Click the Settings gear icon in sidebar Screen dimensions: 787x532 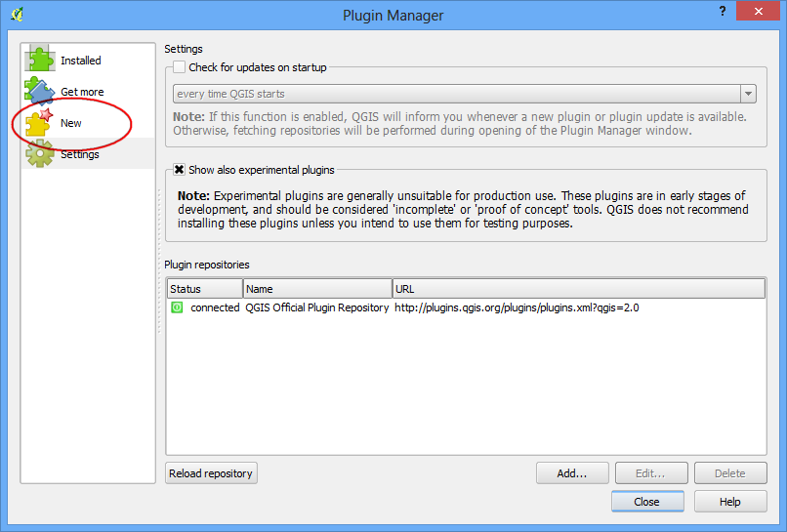(39, 153)
